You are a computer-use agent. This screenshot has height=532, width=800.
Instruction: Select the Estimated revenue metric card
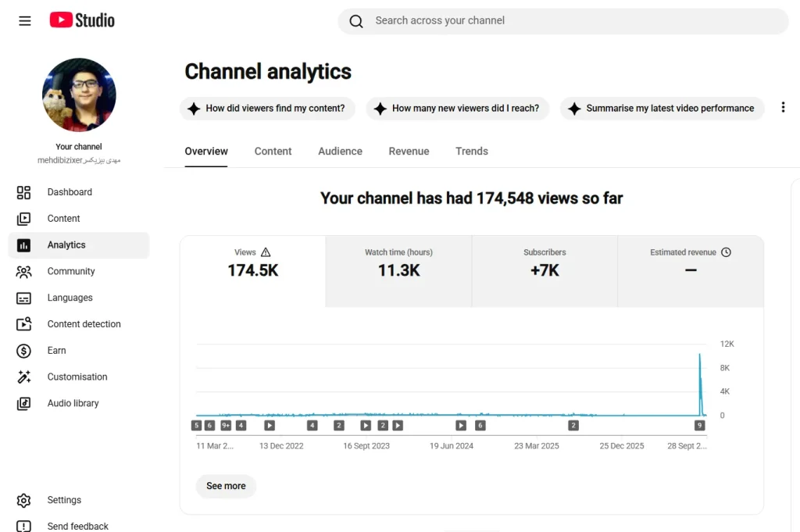(691, 271)
